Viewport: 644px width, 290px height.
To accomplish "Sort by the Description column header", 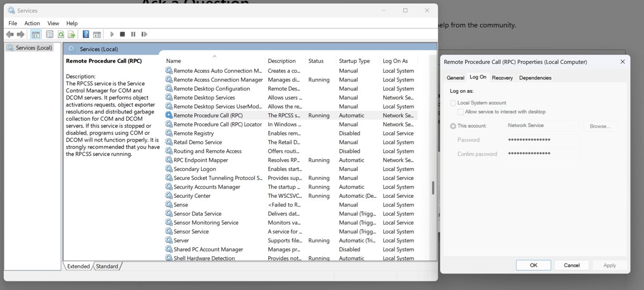I will point(286,61).
